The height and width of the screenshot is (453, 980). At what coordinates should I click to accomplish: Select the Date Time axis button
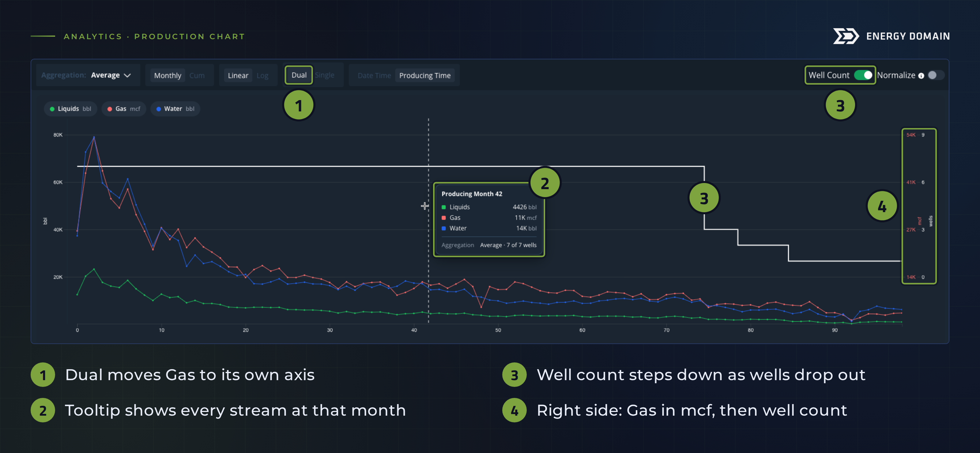(x=374, y=76)
